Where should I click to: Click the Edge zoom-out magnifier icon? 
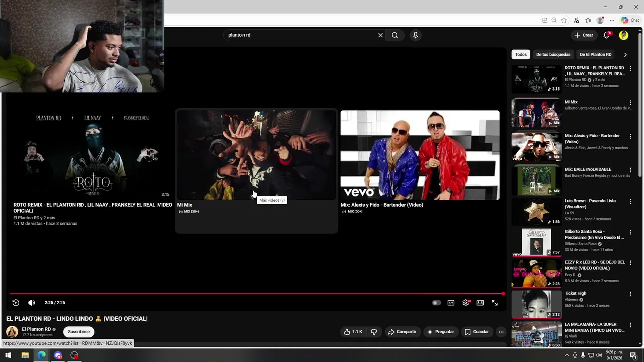click(x=554, y=20)
